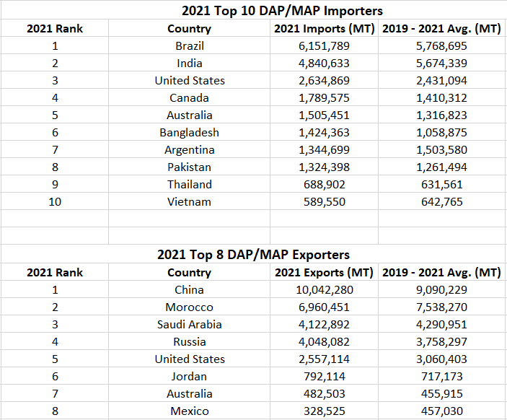This screenshot has height=420, width=507.
Task: Click the Morocco cell
Action: [x=190, y=307]
